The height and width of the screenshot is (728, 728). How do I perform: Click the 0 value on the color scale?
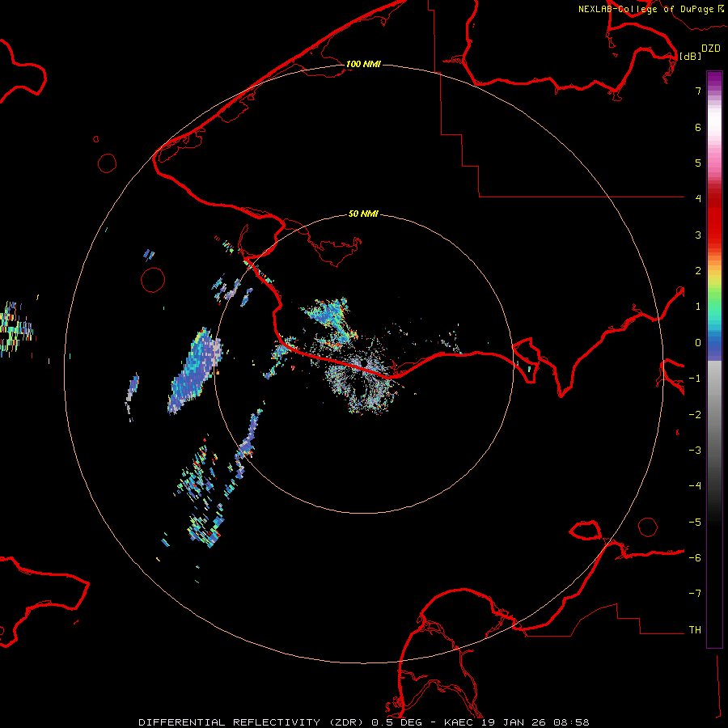(698, 343)
